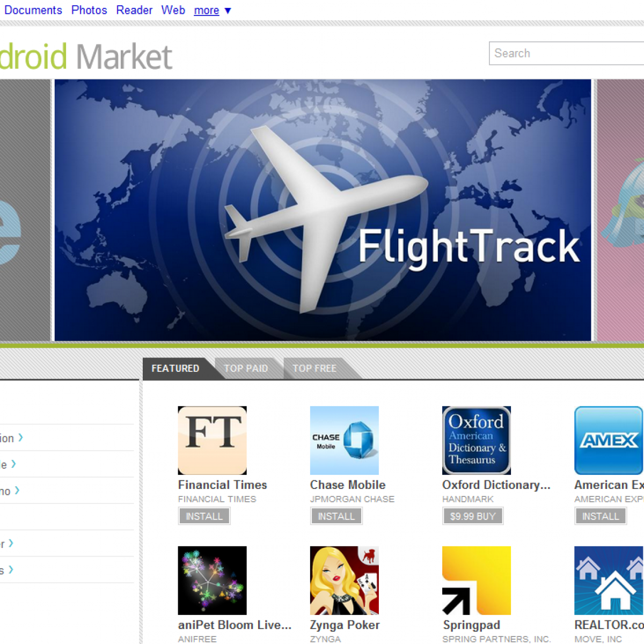Click the Chase Mobile app icon
The image size is (644, 644).
[344, 440]
